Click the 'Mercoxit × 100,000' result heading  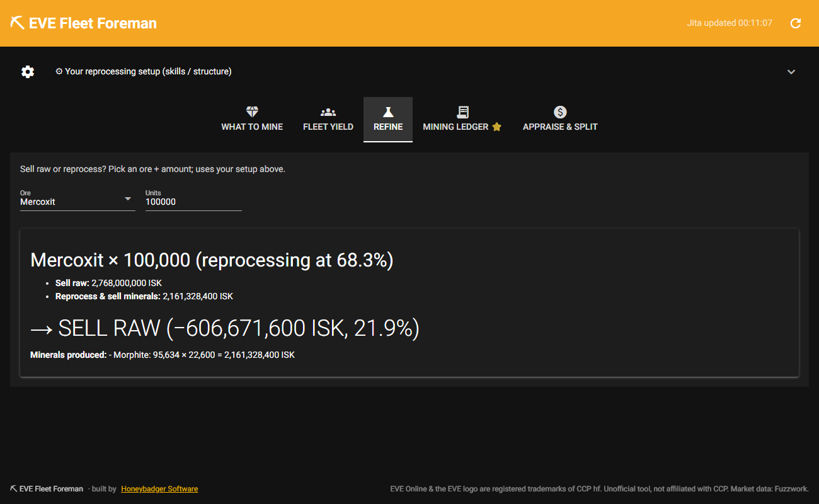(212, 260)
